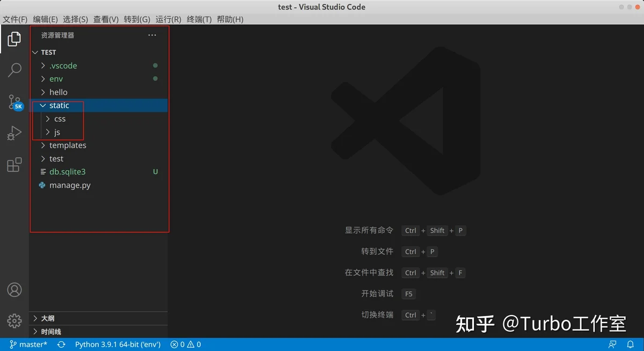Viewport: 644px width, 351px height.
Task: Open the 转到(G) menu
Action: [137, 19]
